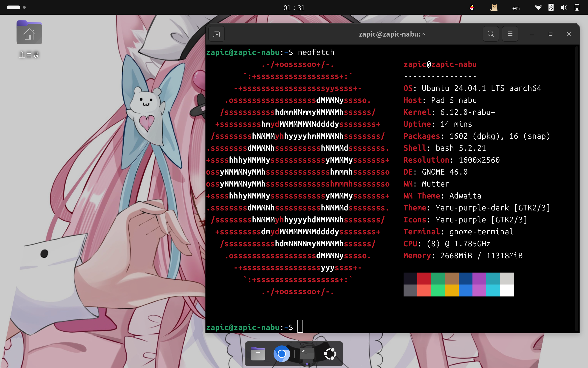Click the yellow color block
The image size is (588, 368).
point(452,290)
